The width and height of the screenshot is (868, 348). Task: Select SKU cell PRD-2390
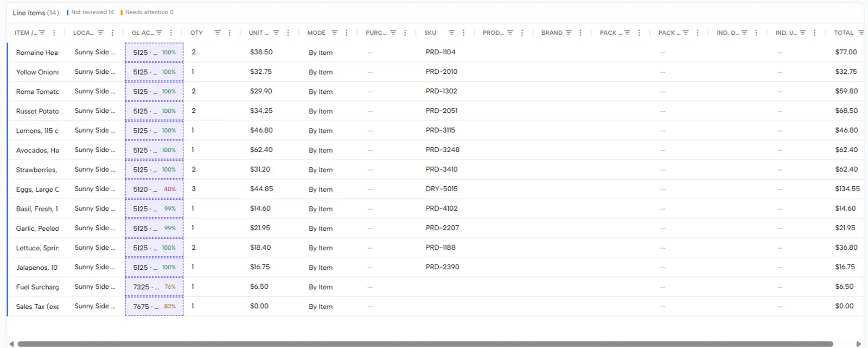[x=442, y=267]
